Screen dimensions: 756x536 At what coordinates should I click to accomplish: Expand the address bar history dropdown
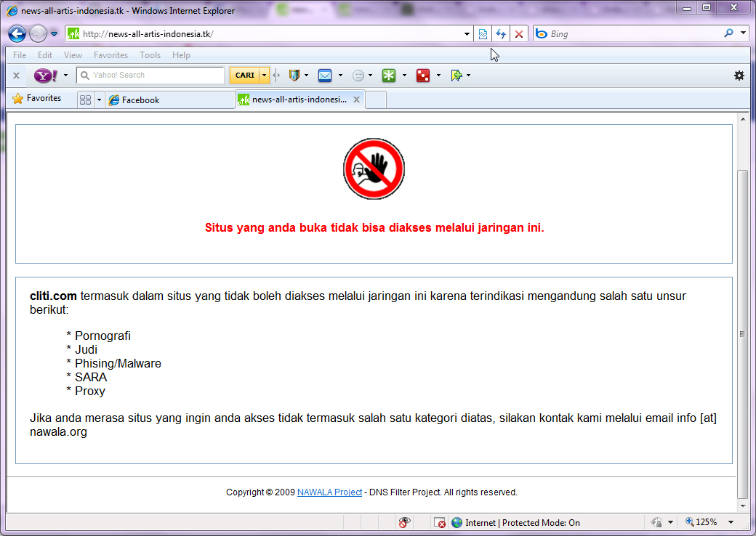(x=466, y=33)
